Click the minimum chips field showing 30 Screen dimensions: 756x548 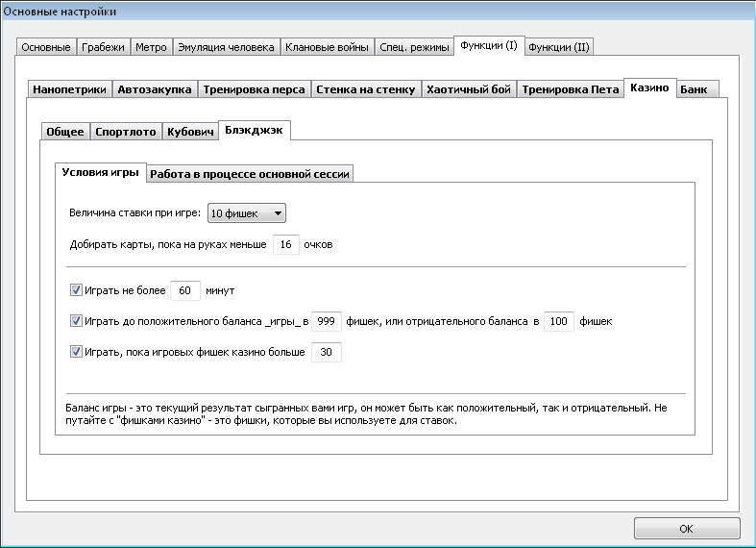click(x=327, y=352)
